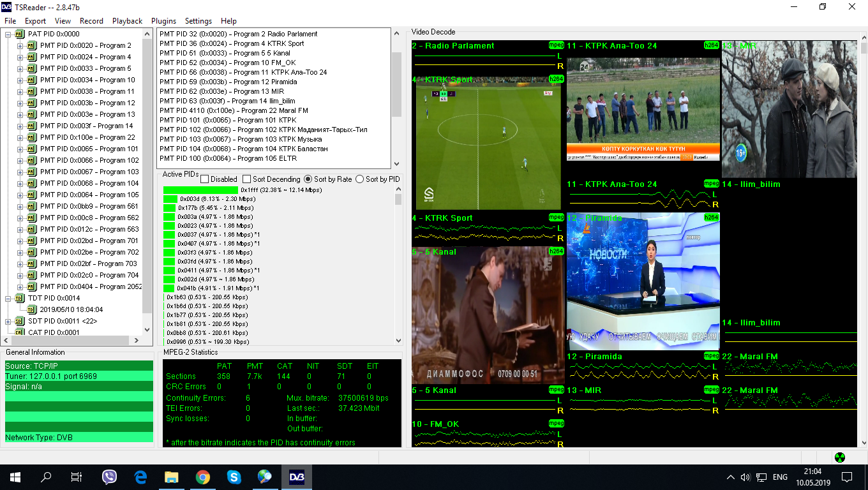Expand PMT PID 0x0038 Program 11 node
Viewport: 868px width, 490px height.
pyautogui.click(x=20, y=91)
